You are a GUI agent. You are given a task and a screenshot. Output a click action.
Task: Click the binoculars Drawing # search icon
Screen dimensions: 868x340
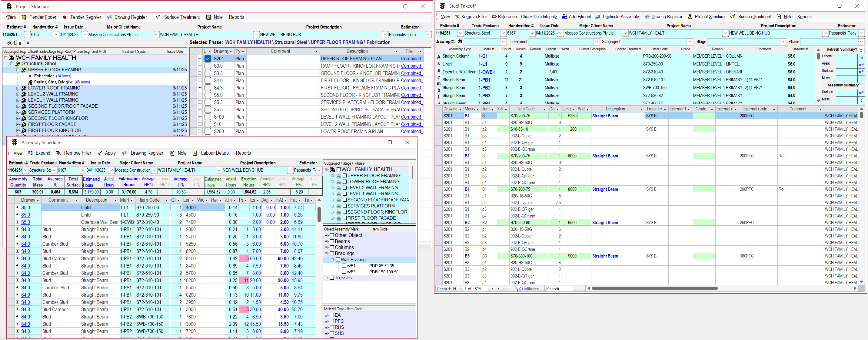(x=460, y=42)
